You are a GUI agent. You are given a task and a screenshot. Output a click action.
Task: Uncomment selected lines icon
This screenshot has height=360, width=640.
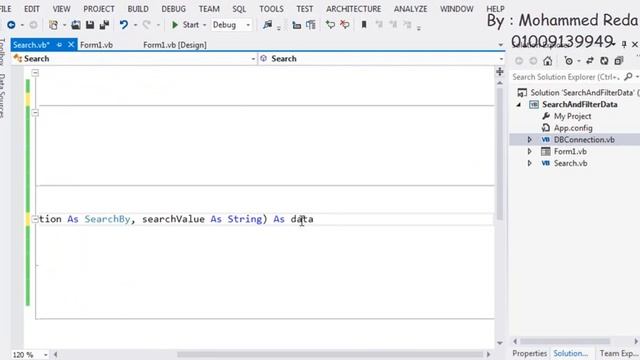[345, 25]
